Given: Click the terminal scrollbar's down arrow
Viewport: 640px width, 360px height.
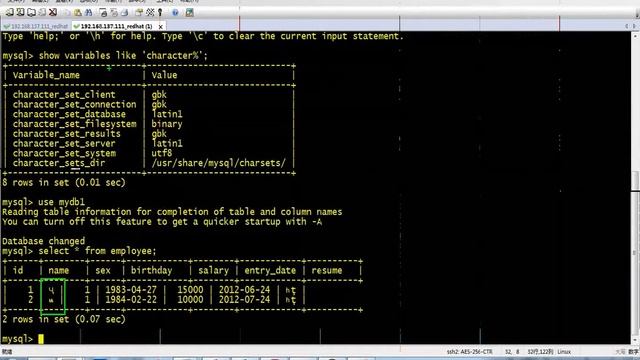Looking at the screenshot, I should (x=636, y=340).
